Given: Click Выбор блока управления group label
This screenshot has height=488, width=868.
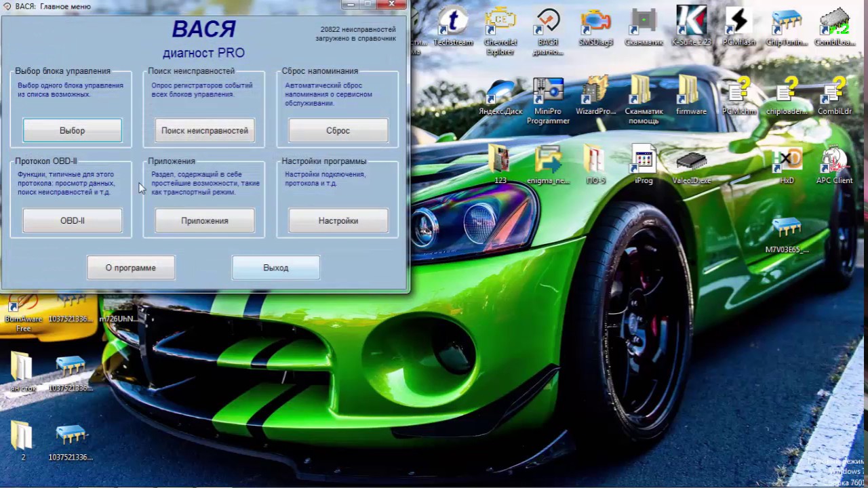Looking at the screenshot, I should click(x=62, y=71).
